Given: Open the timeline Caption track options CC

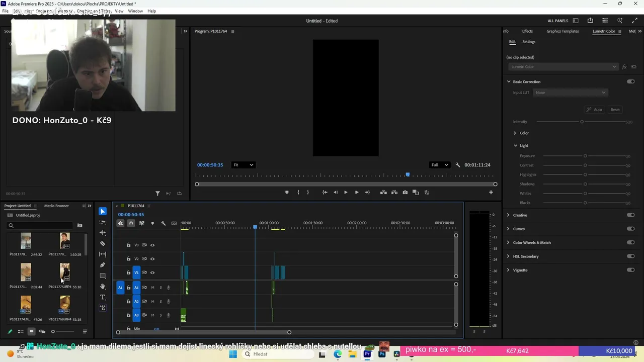Looking at the screenshot, I should (x=174, y=223).
